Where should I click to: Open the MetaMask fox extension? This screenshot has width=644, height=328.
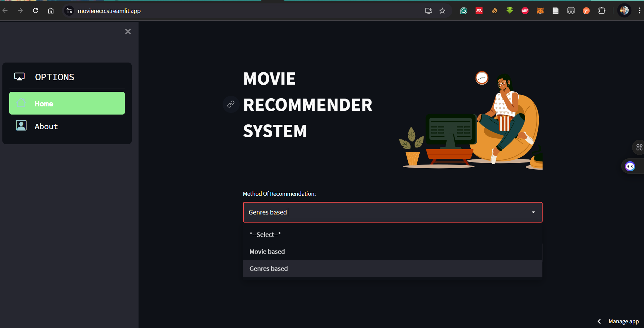coord(540,11)
